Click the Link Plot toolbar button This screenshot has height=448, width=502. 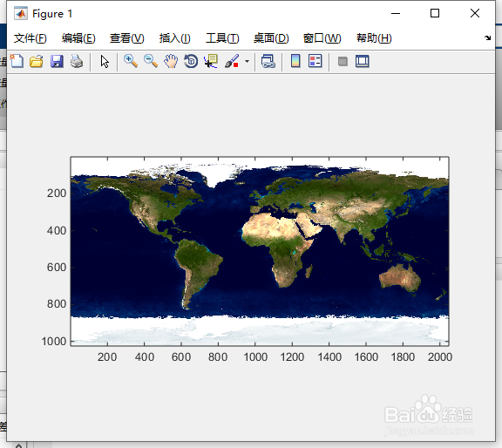point(268,61)
